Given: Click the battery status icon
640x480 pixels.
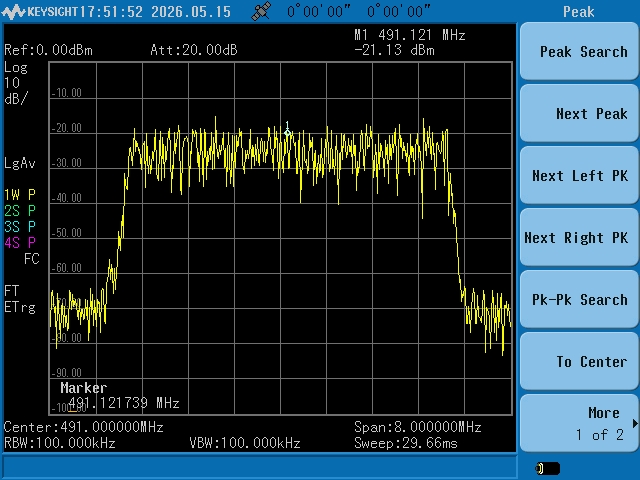Looking at the screenshot, I should (x=547, y=468).
